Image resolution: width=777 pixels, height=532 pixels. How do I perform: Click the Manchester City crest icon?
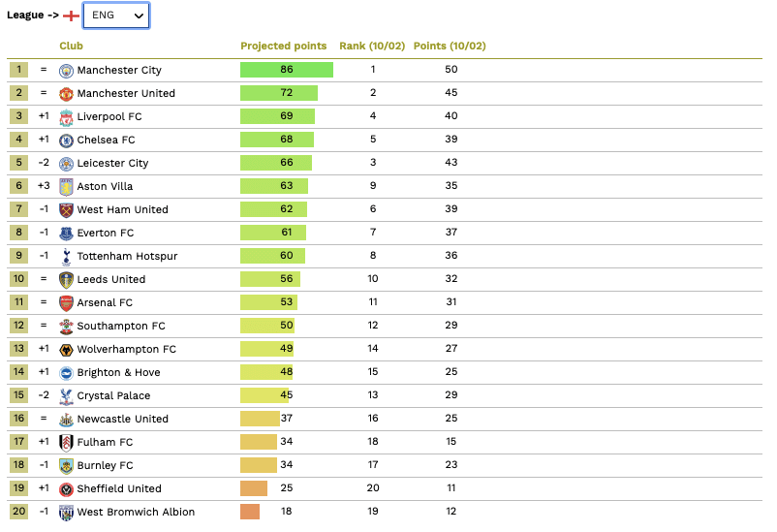66,71
